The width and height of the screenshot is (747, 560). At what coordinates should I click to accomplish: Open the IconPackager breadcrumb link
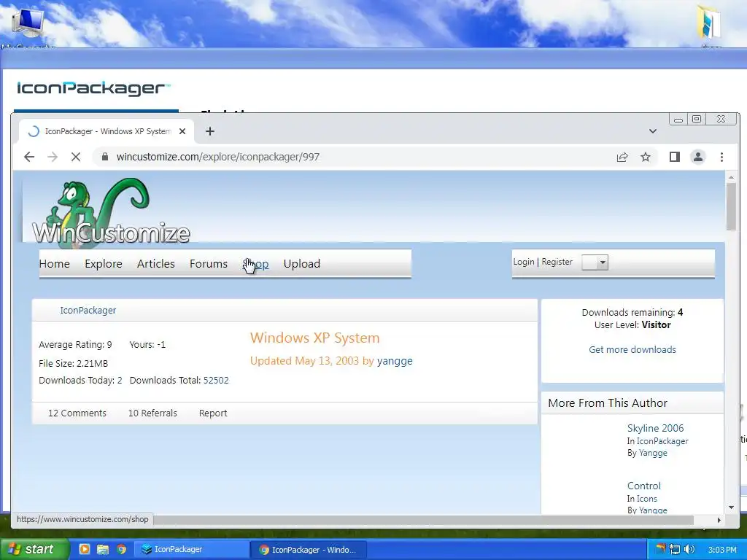click(x=88, y=310)
